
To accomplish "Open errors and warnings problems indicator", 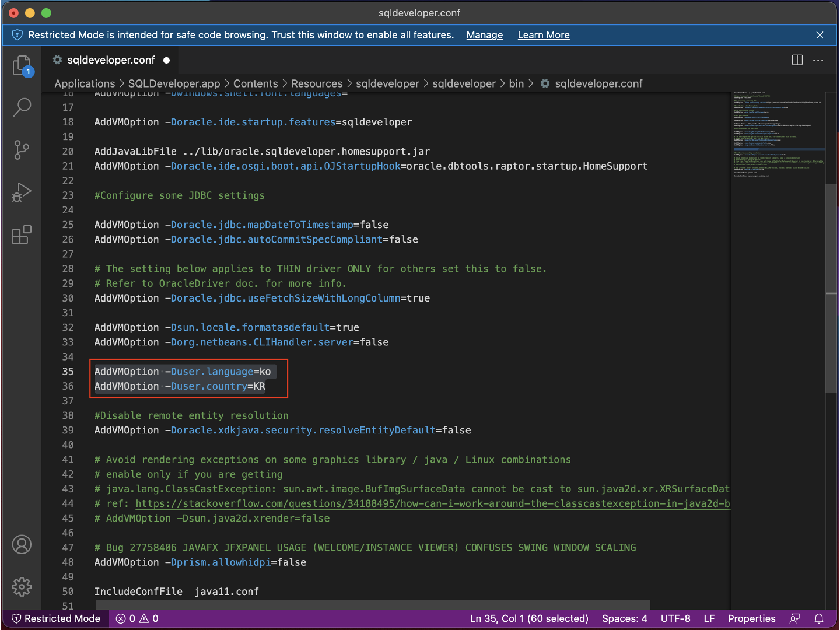I will click(137, 618).
